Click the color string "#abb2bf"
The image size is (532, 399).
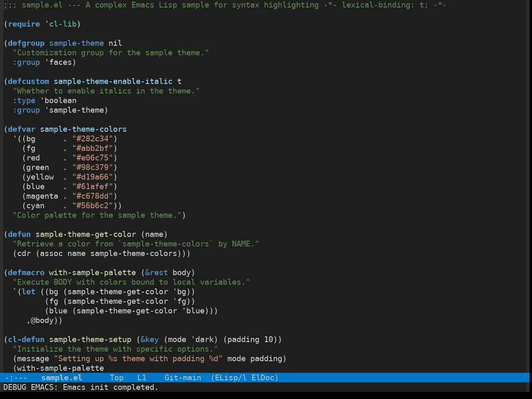(93, 148)
